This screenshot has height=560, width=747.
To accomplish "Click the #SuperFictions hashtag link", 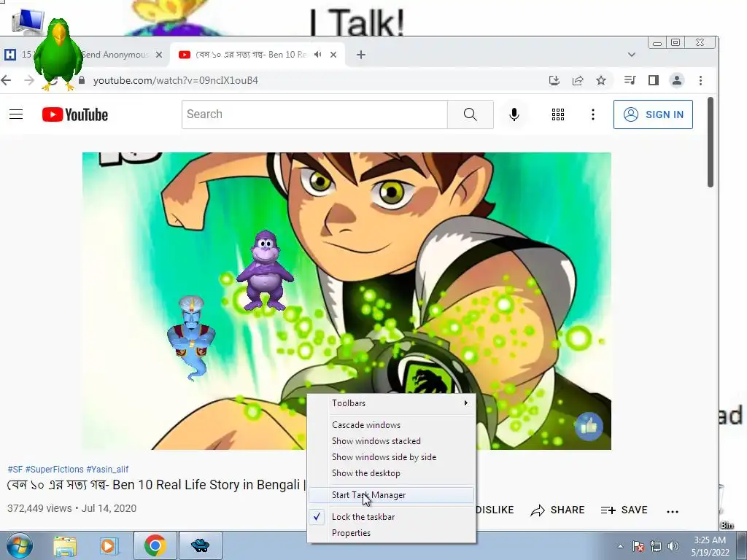I will (54, 470).
